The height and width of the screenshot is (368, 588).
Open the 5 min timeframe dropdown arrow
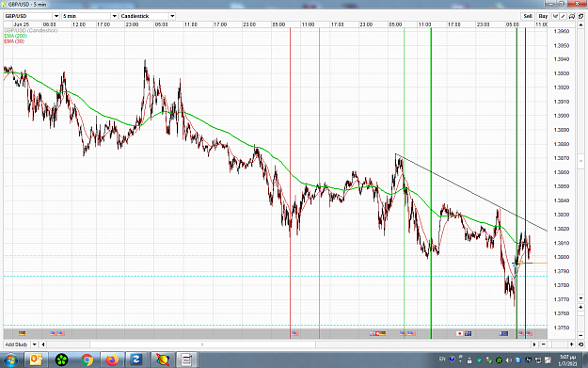tap(115, 16)
